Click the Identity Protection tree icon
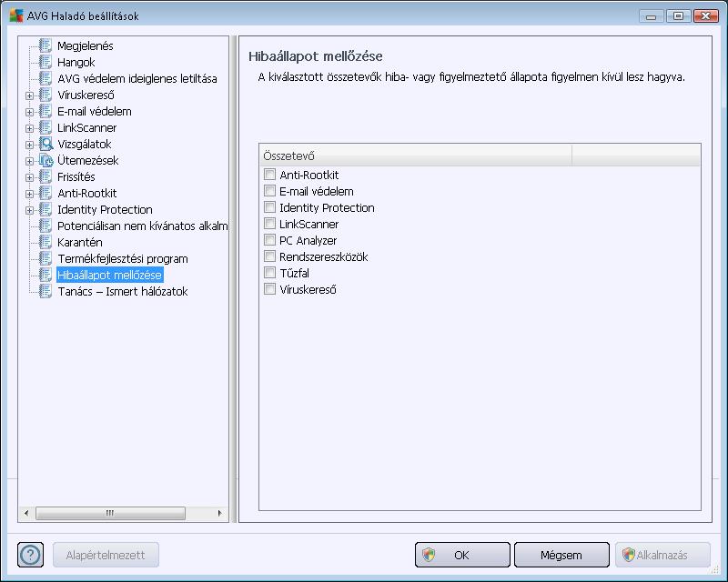728x582 pixels. (45, 209)
